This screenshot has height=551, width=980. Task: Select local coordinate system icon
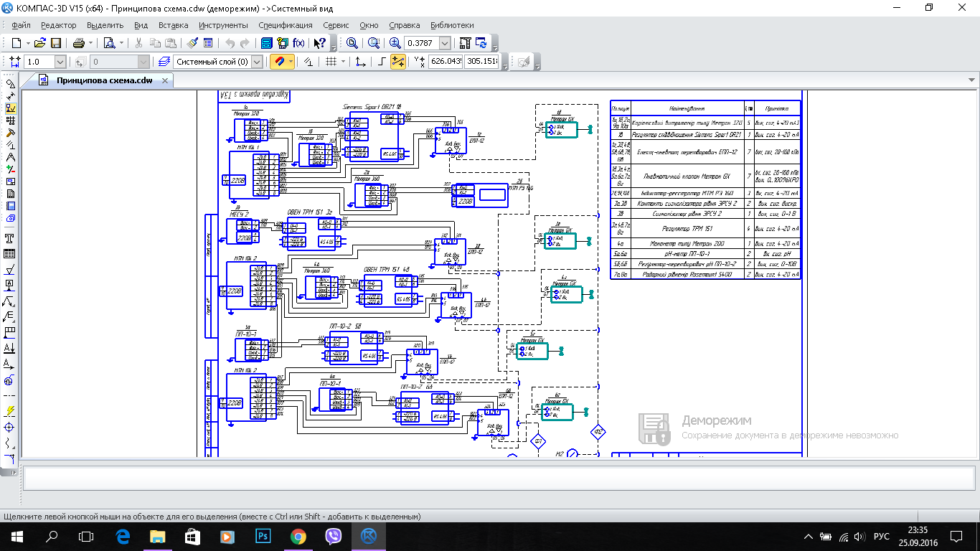[360, 62]
